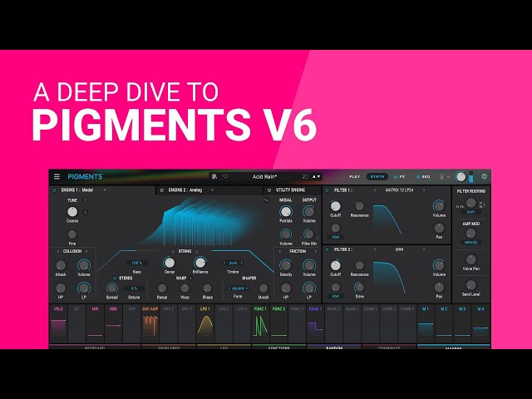The image size is (532, 399).
Task: Open the Shaper Form square selector
Action: (238, 288)
